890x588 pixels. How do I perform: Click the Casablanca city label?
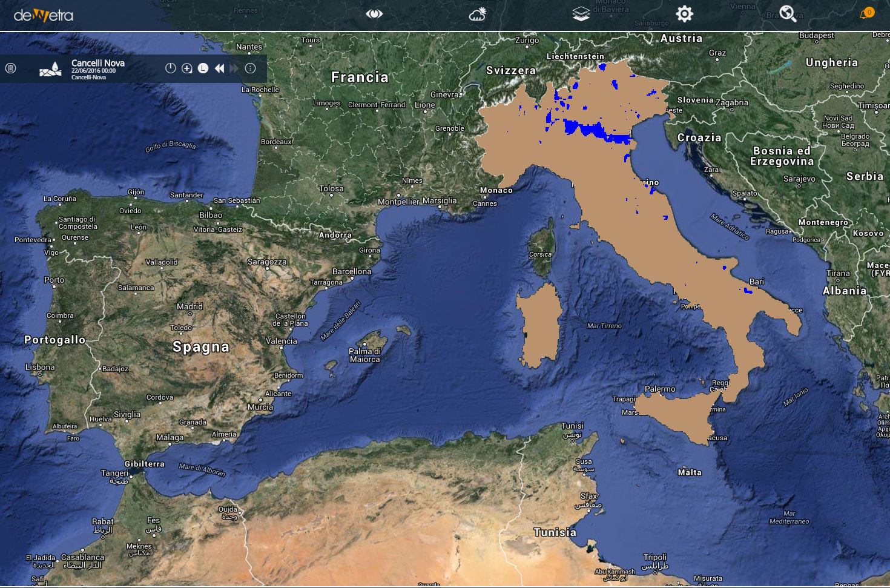click(x=83, y=557)
